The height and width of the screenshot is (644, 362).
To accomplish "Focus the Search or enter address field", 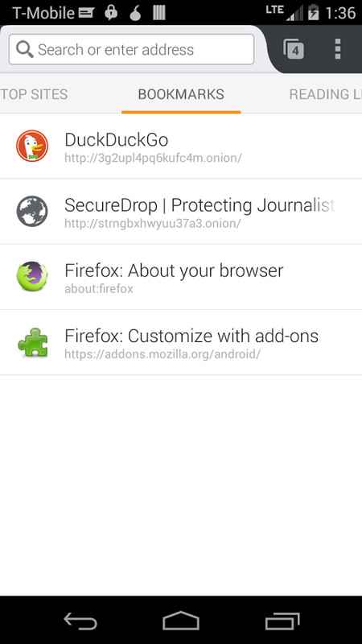I will click(x=131, y=50).
